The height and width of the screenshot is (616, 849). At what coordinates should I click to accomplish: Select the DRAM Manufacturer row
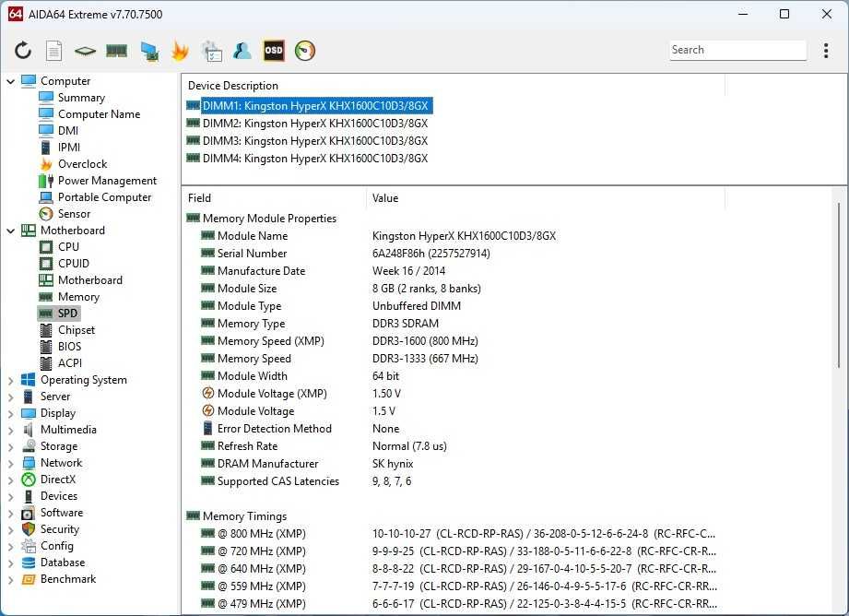(453, 464)
